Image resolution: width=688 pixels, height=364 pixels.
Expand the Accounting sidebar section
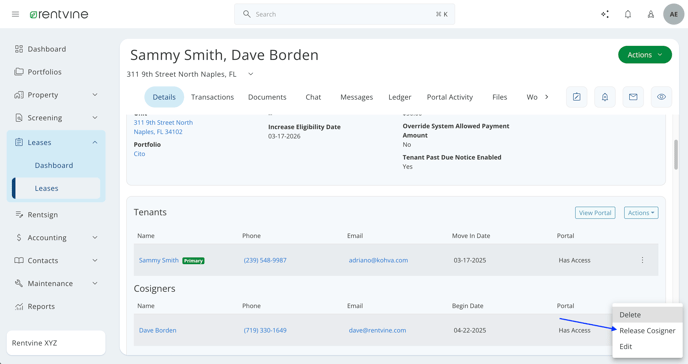(x=95, y=237)
